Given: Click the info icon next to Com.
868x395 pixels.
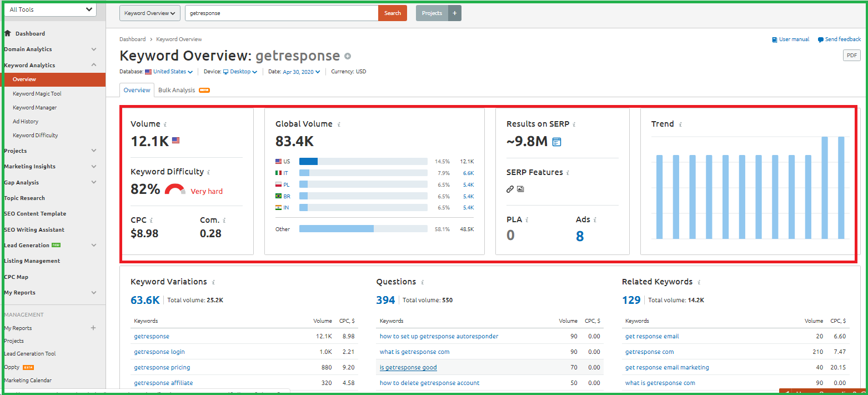Looking at the screenshot, I should tap(224, 221).
